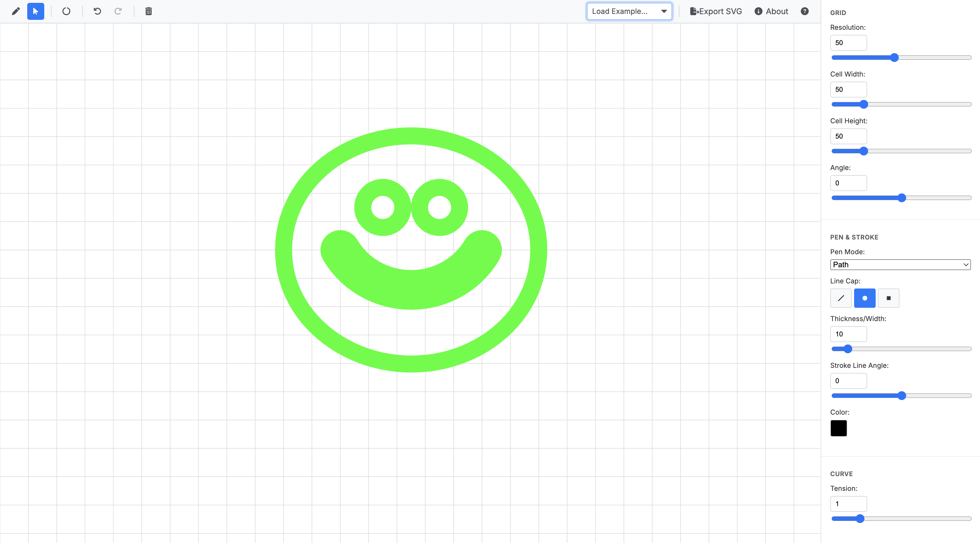Open the Pen Mode Path dropdown

(x=900, y=265)
